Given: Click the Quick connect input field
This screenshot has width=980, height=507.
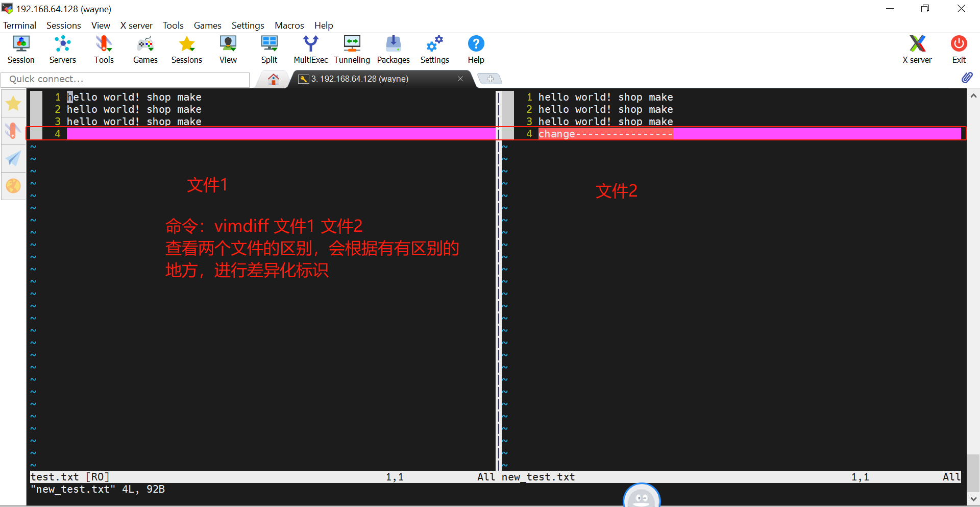Looking at the screenshot, I should [x=125, y=79].
